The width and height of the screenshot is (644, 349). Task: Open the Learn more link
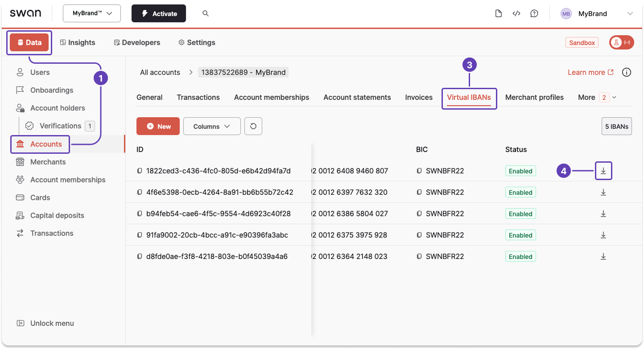click(x=586, y=72)
